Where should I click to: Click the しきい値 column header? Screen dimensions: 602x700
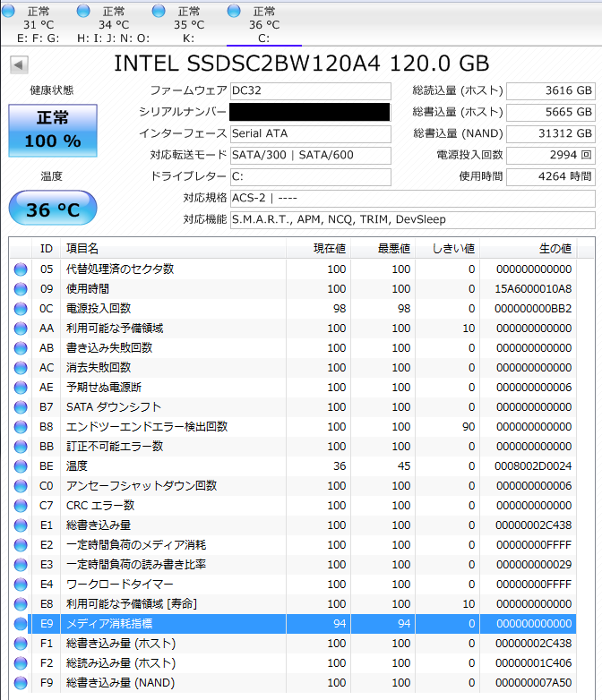click(447, 248)
